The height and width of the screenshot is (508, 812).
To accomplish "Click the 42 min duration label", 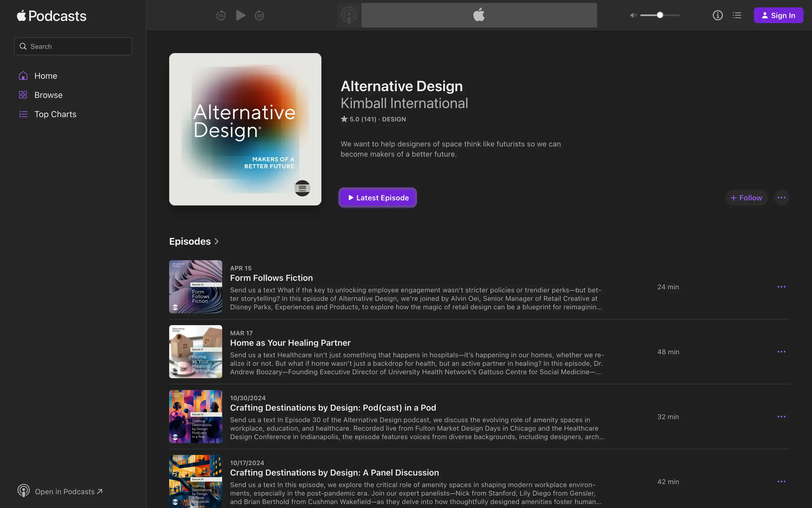I will point(668,481).
